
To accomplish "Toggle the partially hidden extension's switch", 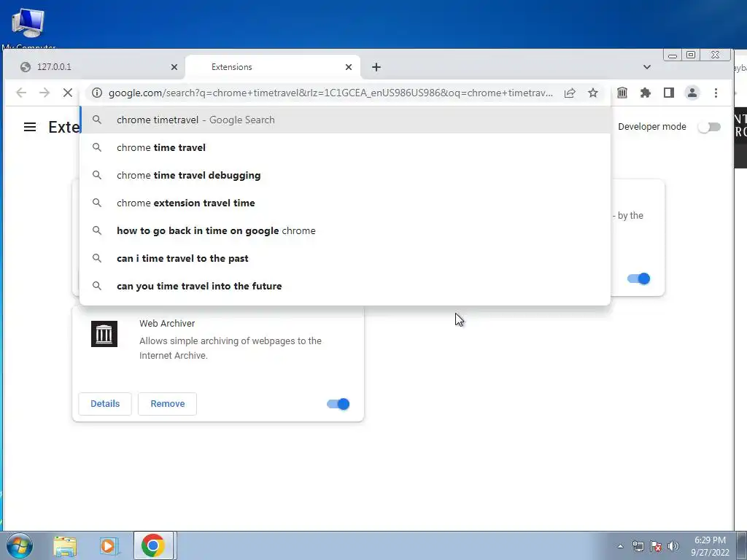I will pos(638,279).
